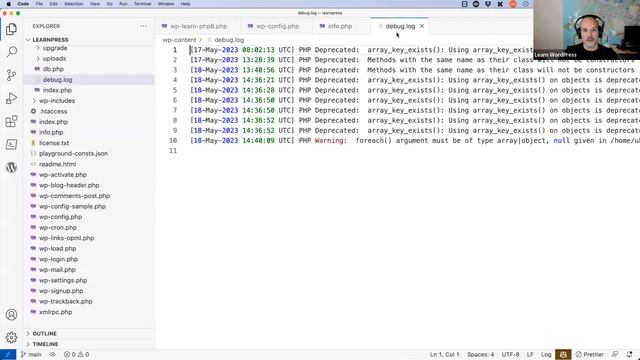Open wp-activate.php file

(63, 175)
